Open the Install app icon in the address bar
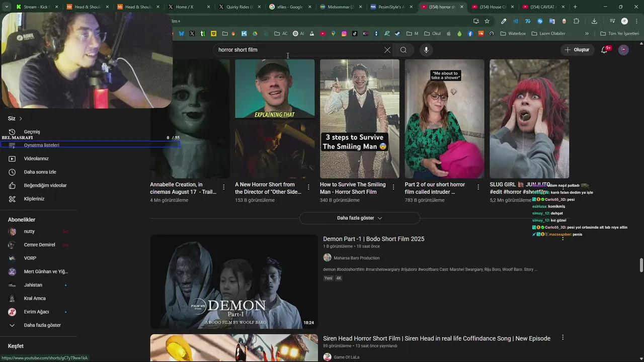This screenshot has height=362, width=644. tap(476, 21)
